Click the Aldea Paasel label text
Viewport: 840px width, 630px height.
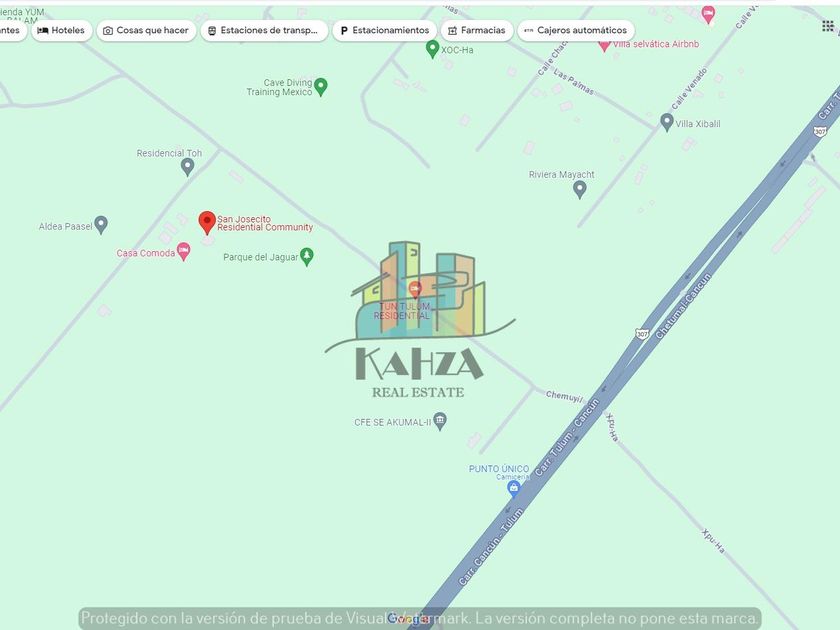point(65,227)
